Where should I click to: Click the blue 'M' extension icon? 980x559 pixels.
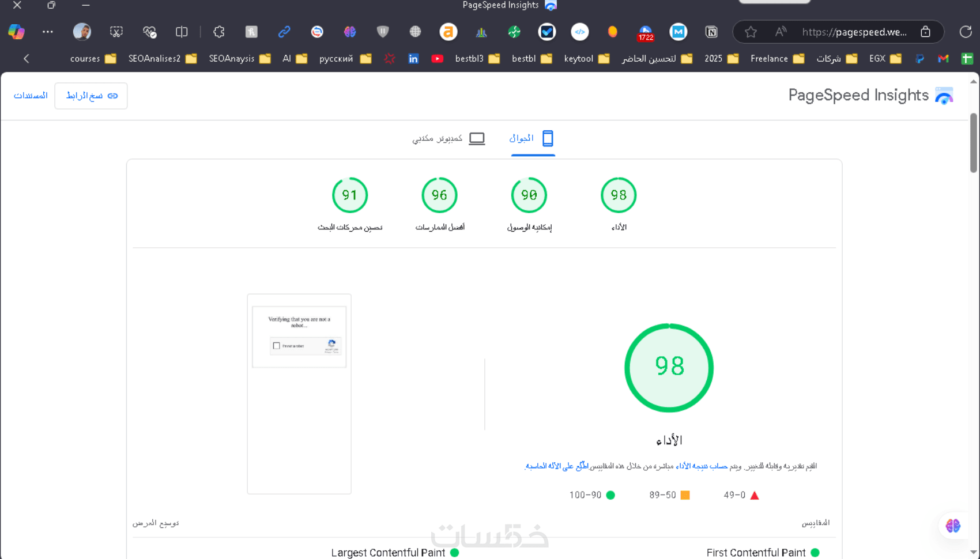tap(679, 32)
